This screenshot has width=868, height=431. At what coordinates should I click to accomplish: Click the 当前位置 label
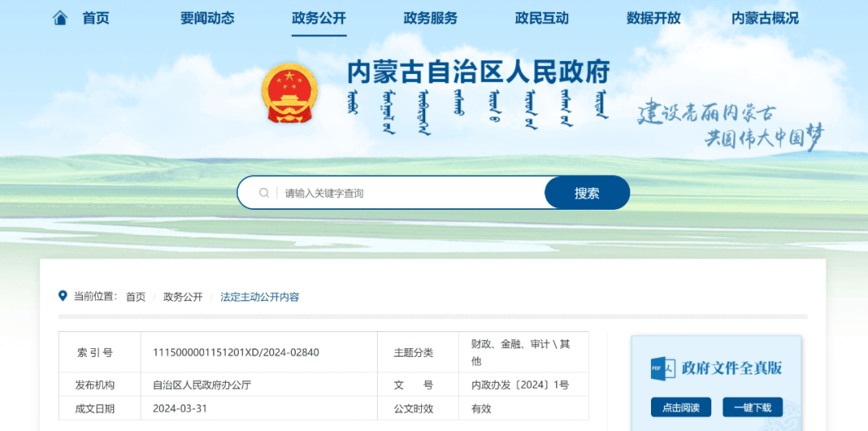pos(95,297)
